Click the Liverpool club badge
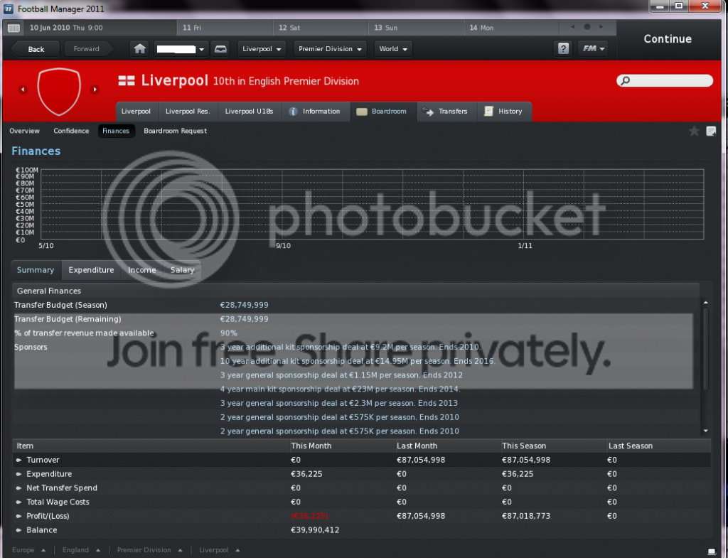Image resolution: width=728 pixels, height=560 pixels. 59,90
